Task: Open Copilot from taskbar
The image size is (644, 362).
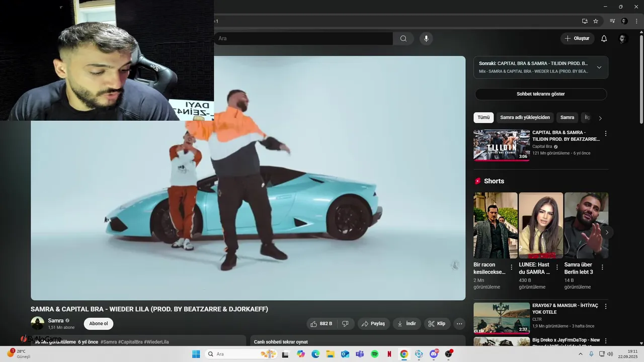Action: pyautogui.click(x=301, y=354)
